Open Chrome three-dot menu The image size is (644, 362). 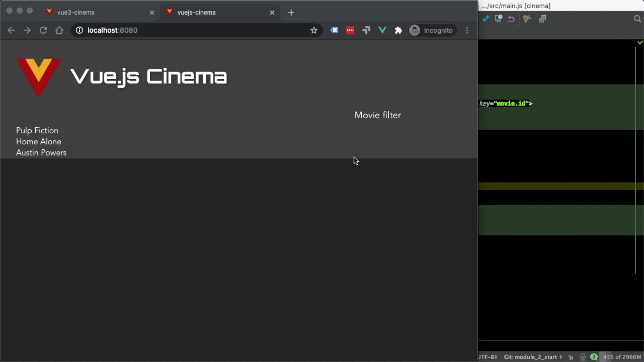click(x=467, y=31)
